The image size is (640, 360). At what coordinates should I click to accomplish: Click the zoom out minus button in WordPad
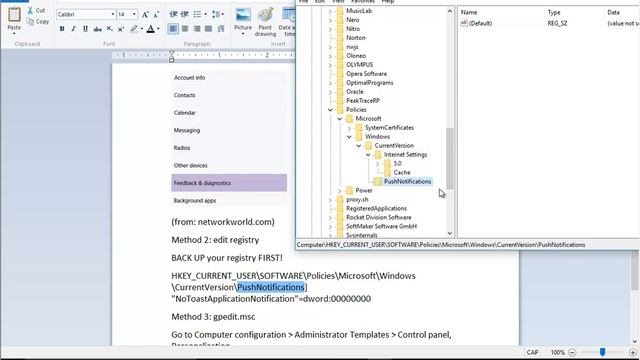click(x=572, y=352)
